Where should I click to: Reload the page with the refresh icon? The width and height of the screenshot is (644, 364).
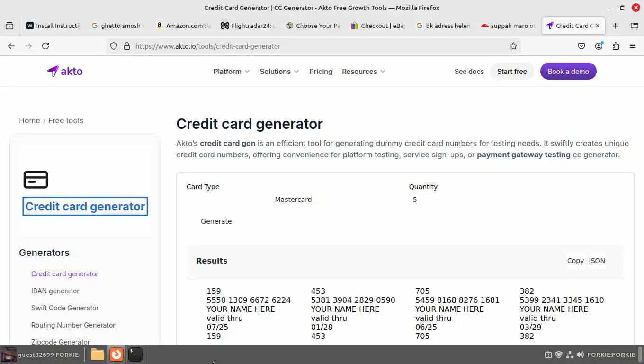click(x=45, y=46)
